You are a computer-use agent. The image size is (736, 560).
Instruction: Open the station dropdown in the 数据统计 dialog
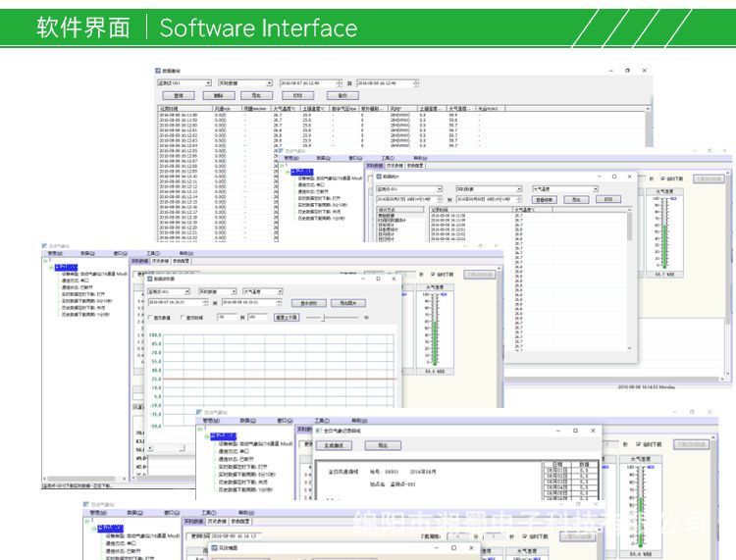click(x=409, y=189)
